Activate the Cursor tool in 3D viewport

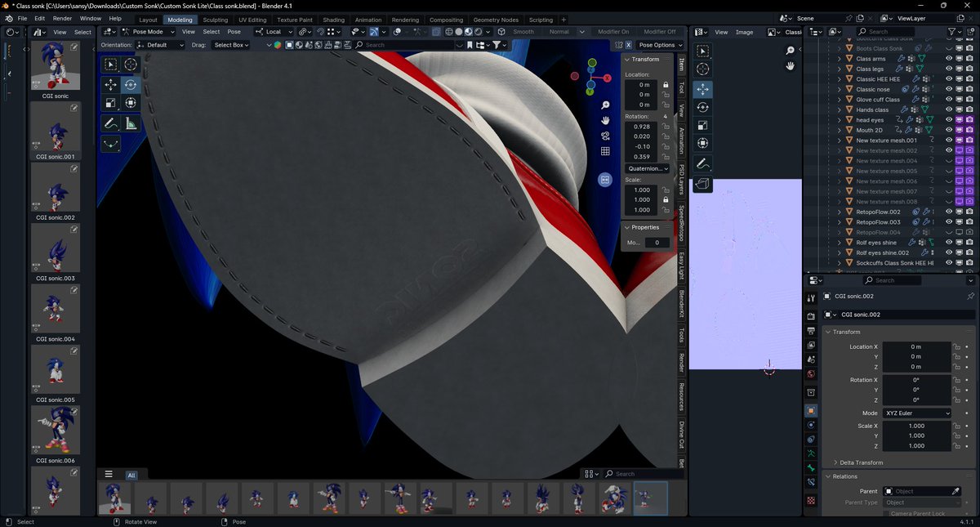pos(131,65)
